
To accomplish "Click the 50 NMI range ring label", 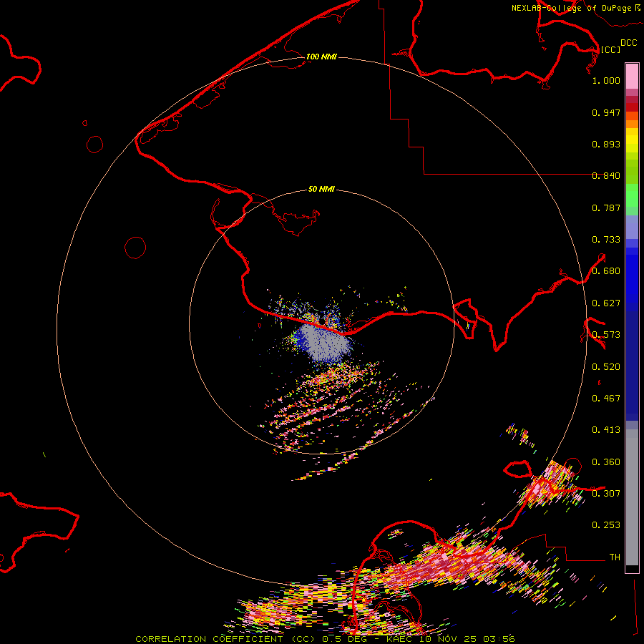I will (x=321, y=189).
